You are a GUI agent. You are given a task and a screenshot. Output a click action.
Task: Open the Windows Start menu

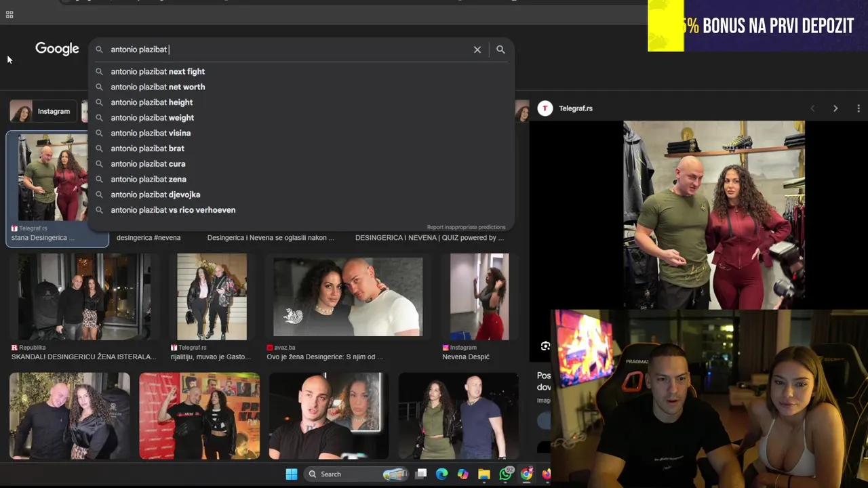292,474
